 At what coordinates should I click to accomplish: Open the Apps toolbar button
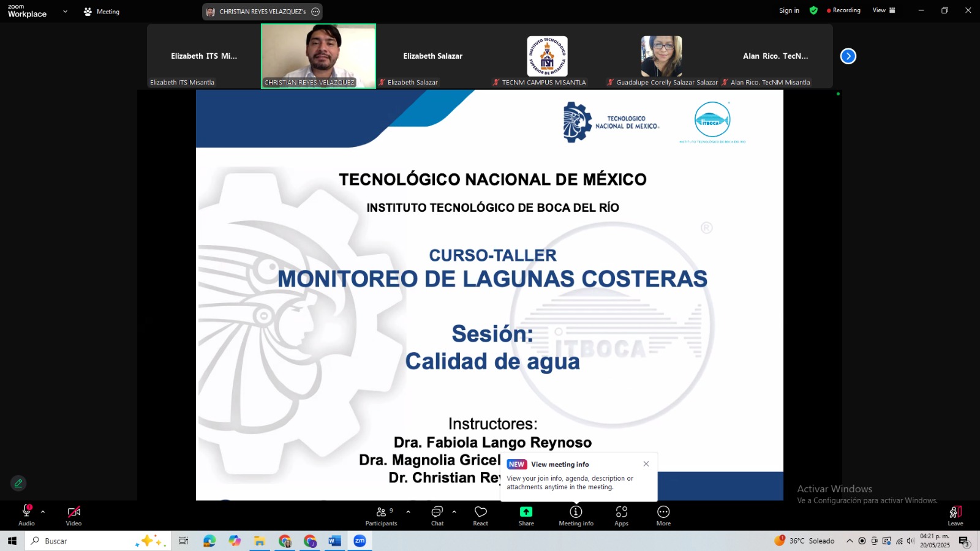coord(622,515)
